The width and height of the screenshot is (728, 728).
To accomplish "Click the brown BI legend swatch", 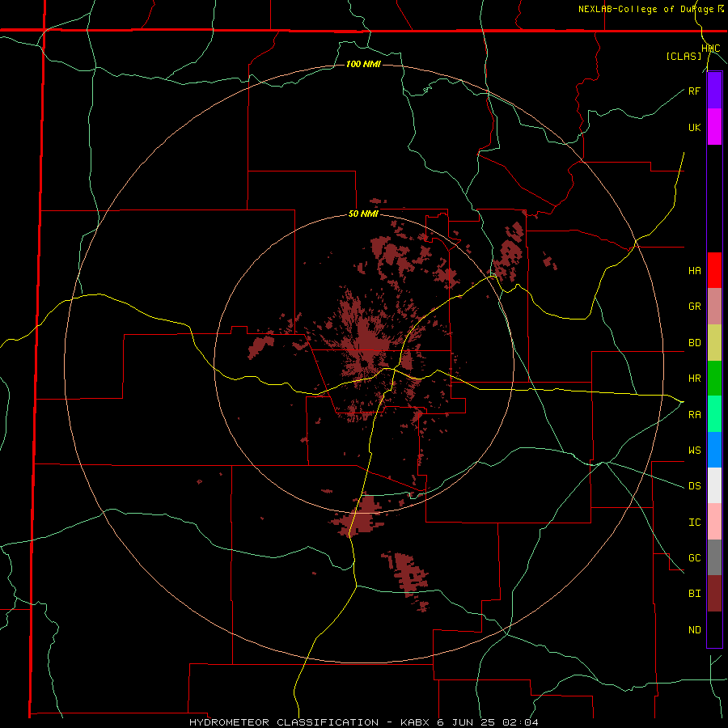I will 714,594.
